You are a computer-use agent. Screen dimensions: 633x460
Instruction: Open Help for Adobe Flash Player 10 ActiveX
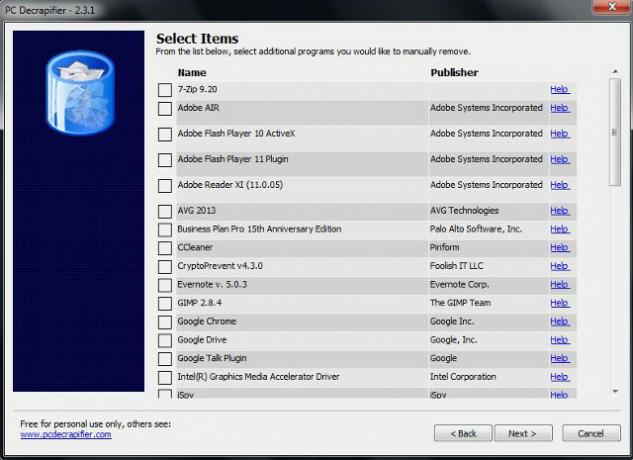pyautogui.click(x=560, y=134)
